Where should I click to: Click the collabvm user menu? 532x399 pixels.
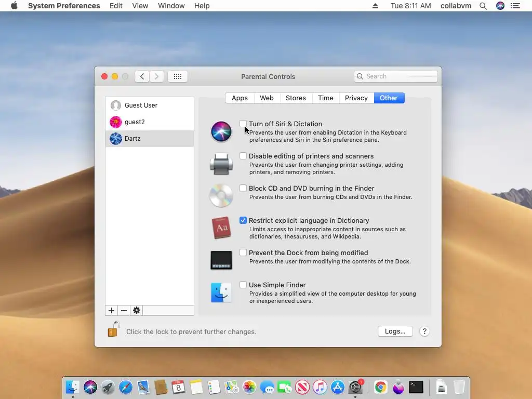point(456,6)
